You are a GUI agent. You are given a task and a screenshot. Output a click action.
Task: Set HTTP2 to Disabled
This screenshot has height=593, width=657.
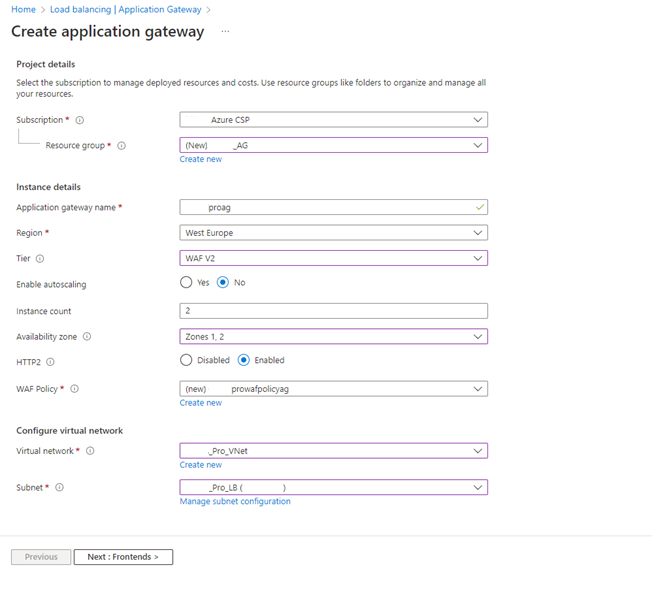tap(187, 360)
